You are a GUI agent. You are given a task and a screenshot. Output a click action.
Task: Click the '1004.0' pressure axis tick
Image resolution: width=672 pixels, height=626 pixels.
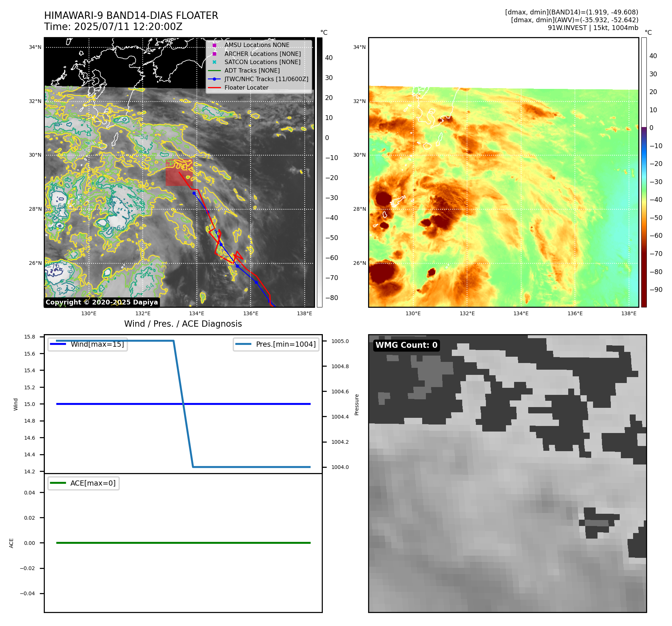[x=340, y=467]
